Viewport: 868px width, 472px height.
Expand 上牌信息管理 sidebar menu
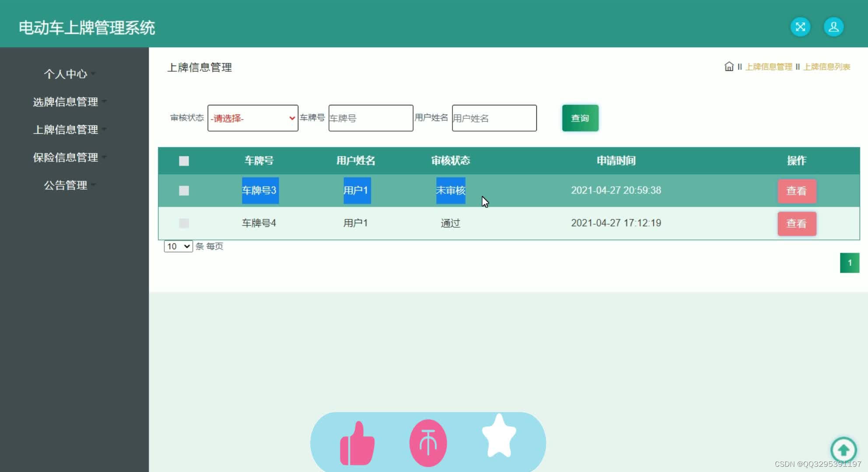coord(69,129)
